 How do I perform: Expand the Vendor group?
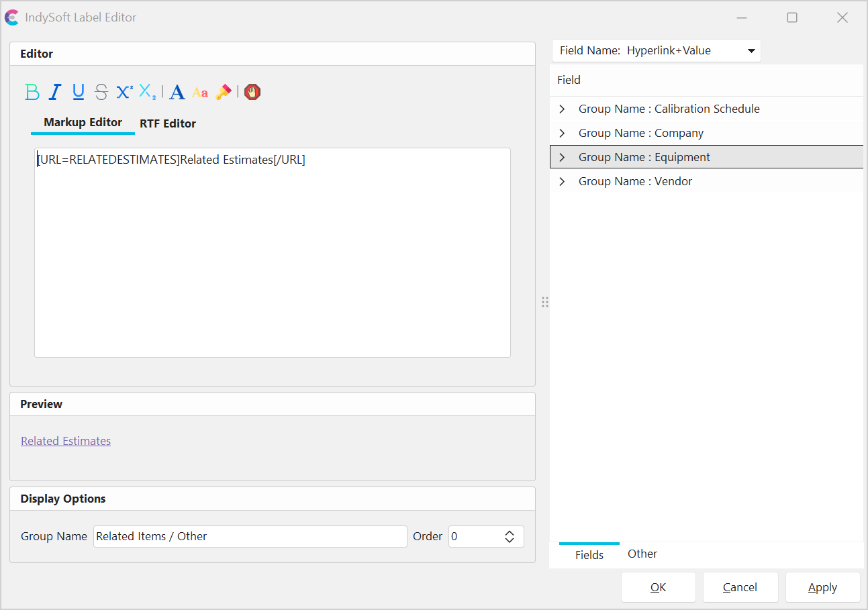tap(563, 181)
